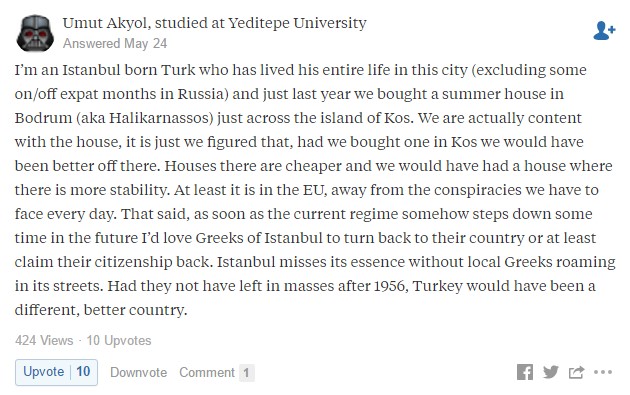This screenshot has height=395, width=630.
Task: Open the more options ellipsis menu
Action: (603, 372)
